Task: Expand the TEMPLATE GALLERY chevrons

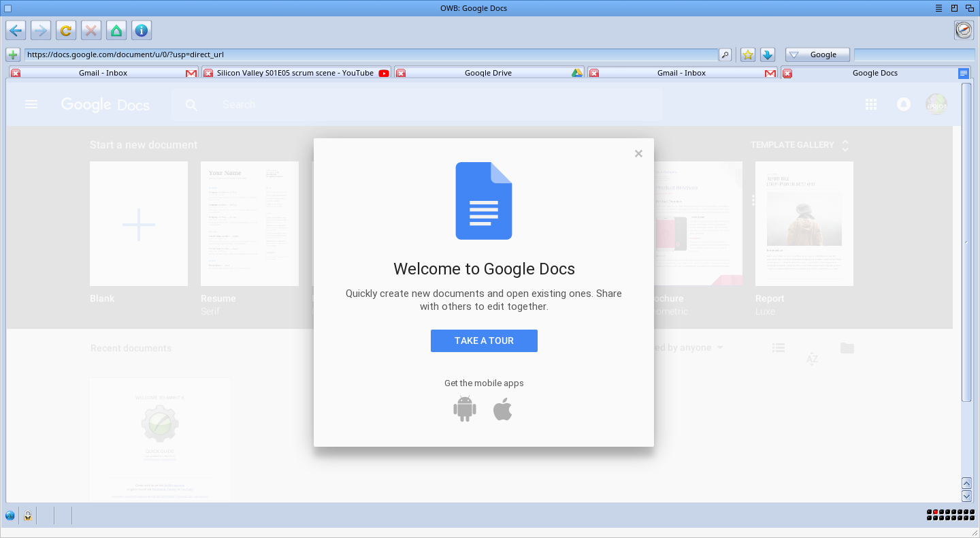Action: [x=845, y=145]
